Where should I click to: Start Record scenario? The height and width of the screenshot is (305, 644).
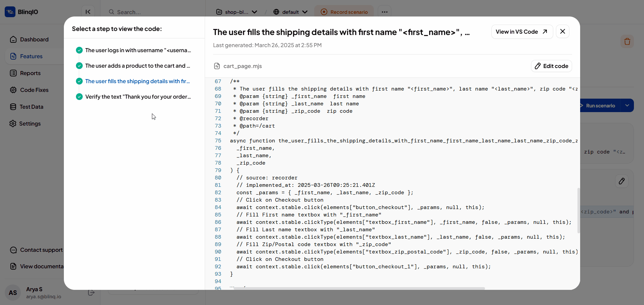pos(344,12)
